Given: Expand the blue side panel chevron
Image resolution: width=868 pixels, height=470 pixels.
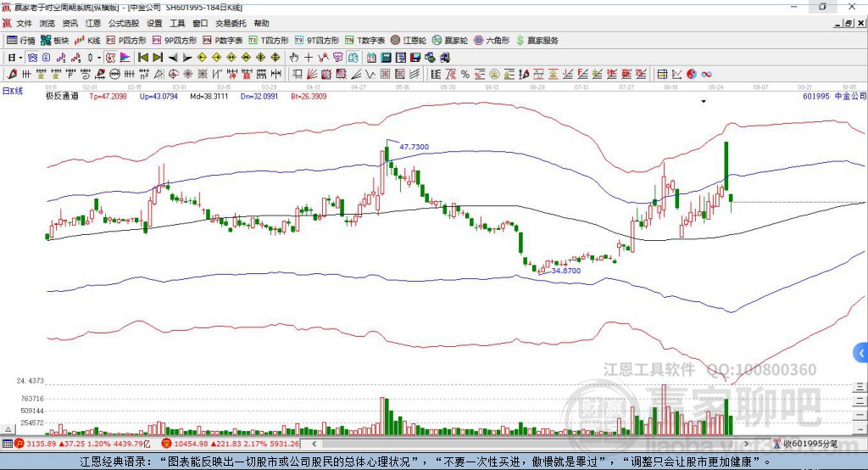Looking at the screenshot, I should point(861,353).
